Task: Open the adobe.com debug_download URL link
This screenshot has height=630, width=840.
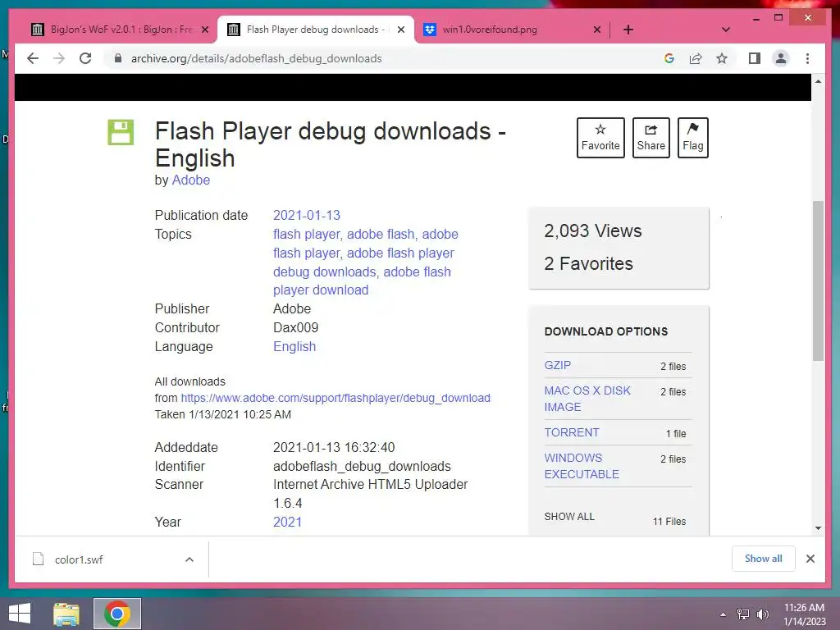Action: coord(336,398)
